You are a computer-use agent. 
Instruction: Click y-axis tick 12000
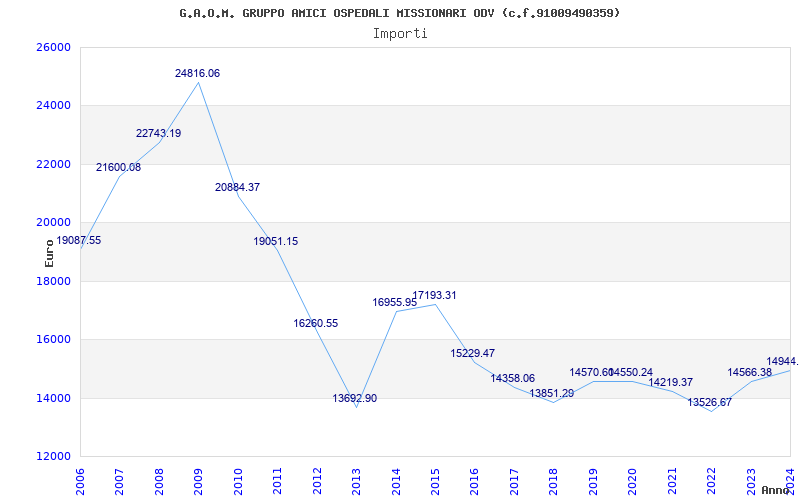[x=54, y=456]
